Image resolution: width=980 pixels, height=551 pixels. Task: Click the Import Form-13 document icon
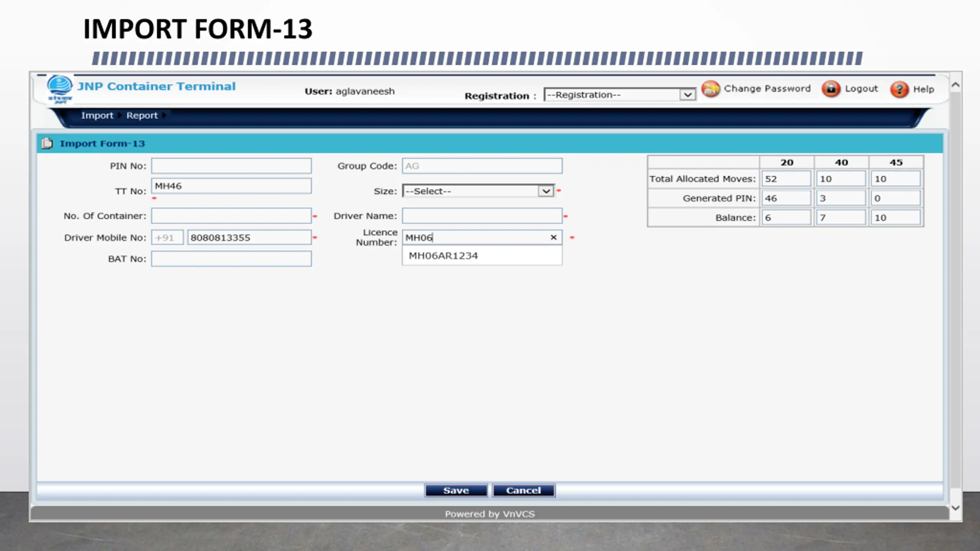[x=47, y=143]
